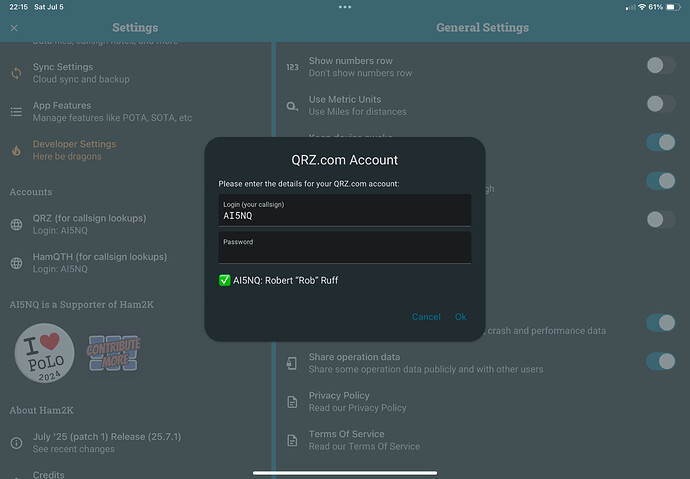Click the 123 numbers row icon
Screen dimensions: 690x479
tap(292, 67)
